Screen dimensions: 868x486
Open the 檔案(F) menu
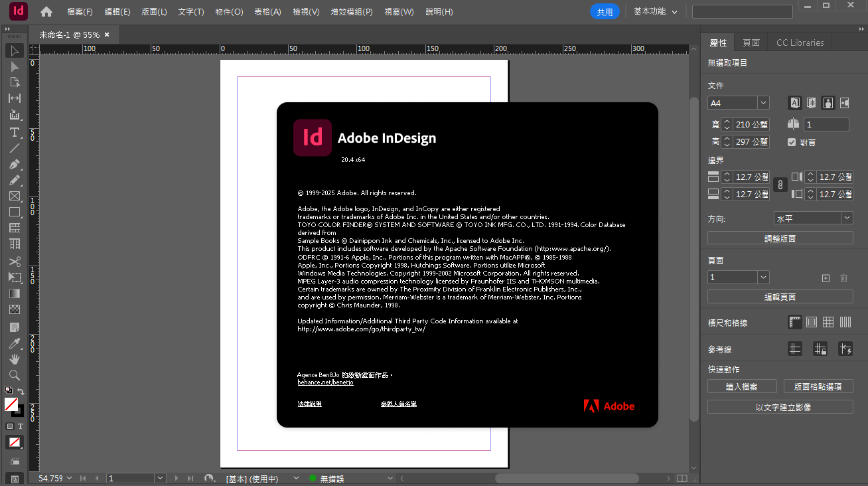pos(80,12)
